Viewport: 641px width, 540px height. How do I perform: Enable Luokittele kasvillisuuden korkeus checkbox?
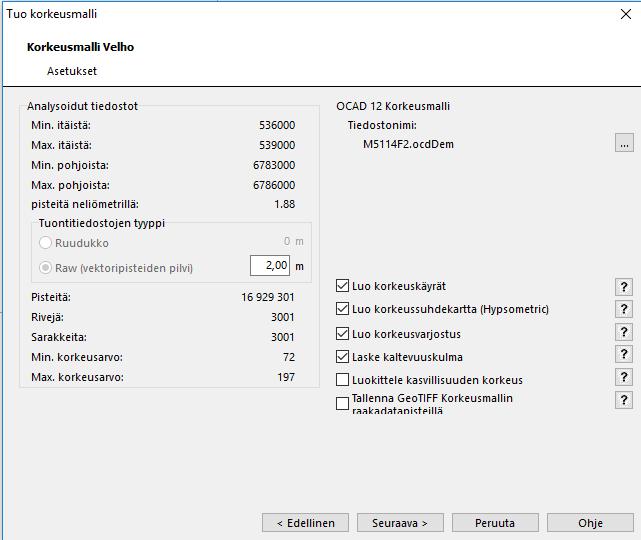pyautogui.click(x=342, y=380)
